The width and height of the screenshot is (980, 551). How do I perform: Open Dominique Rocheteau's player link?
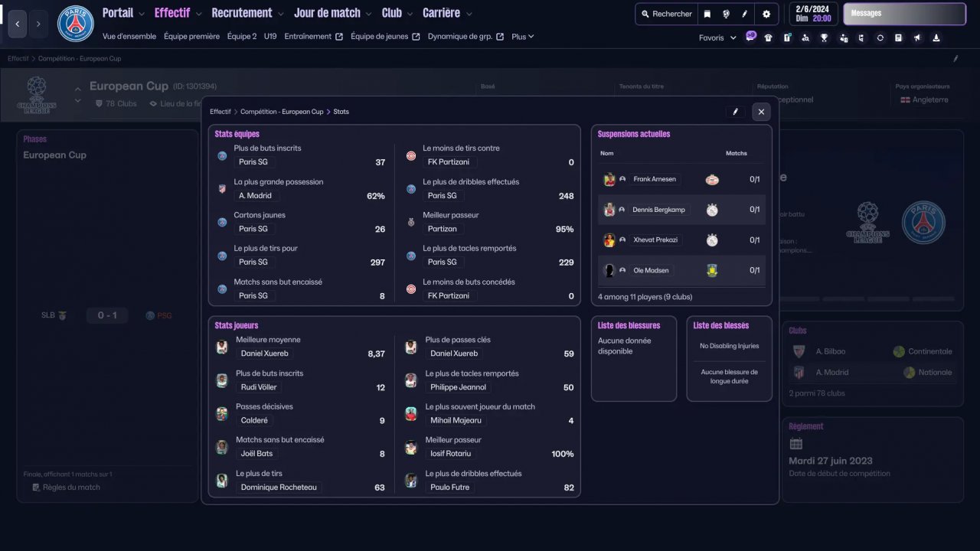[279, 487]
